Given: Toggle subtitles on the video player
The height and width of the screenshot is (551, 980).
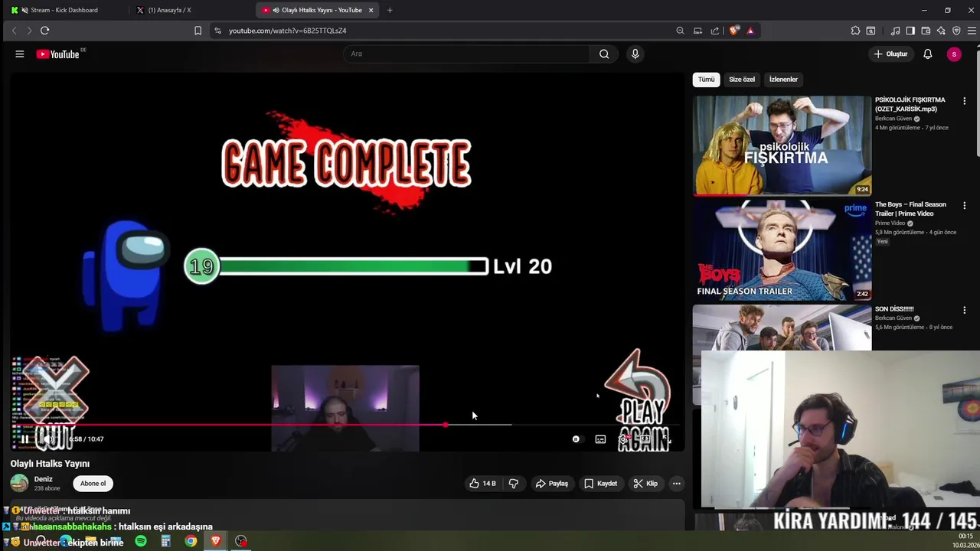Looking at the screenshot, I should (x=600, y=439).
